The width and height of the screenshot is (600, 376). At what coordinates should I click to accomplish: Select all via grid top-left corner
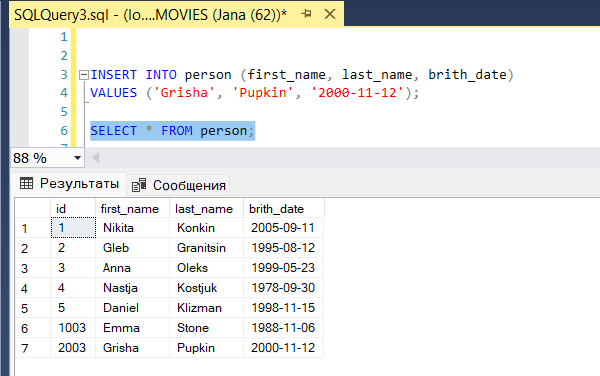coord(33,208)
